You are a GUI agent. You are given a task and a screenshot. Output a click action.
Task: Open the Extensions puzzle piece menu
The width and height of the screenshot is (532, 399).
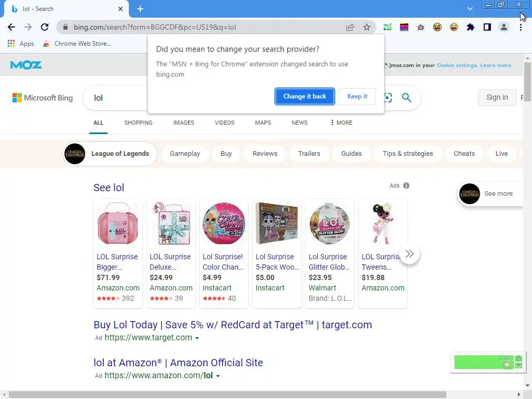pos(471,27)
